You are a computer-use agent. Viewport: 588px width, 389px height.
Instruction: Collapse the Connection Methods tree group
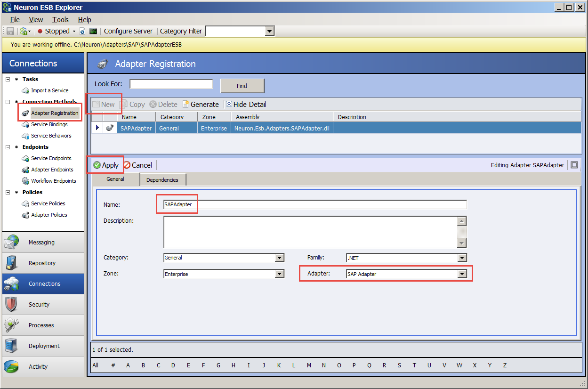coord(8,102)
